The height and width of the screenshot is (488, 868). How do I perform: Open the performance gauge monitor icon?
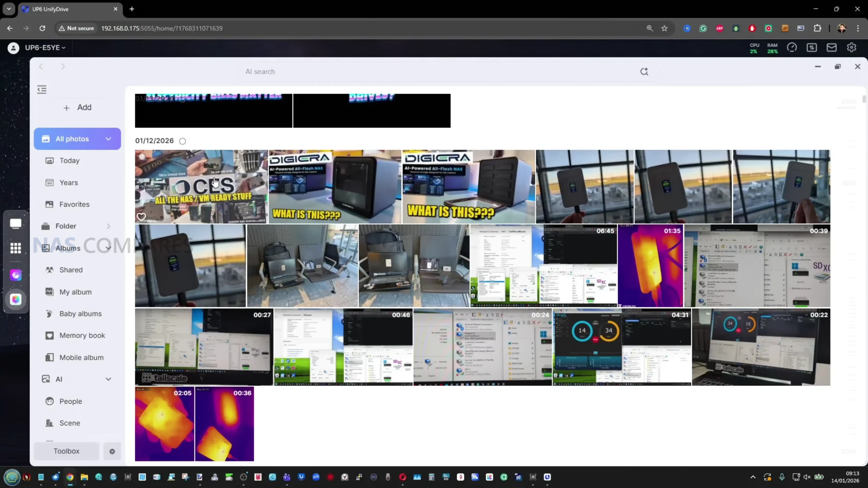792,48
